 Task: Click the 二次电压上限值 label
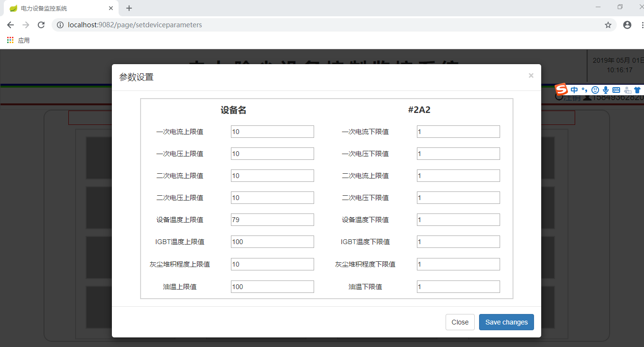click(x=180, y=198)
